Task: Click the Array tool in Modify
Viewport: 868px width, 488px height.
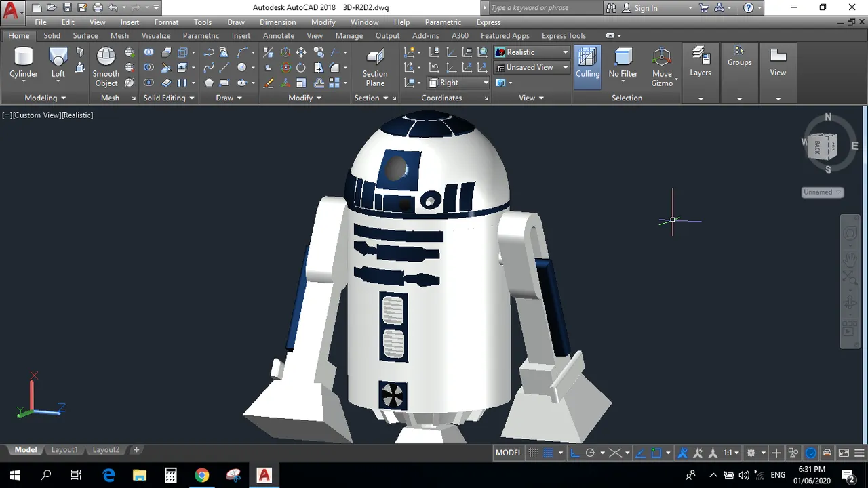Action: pos(334,83)
